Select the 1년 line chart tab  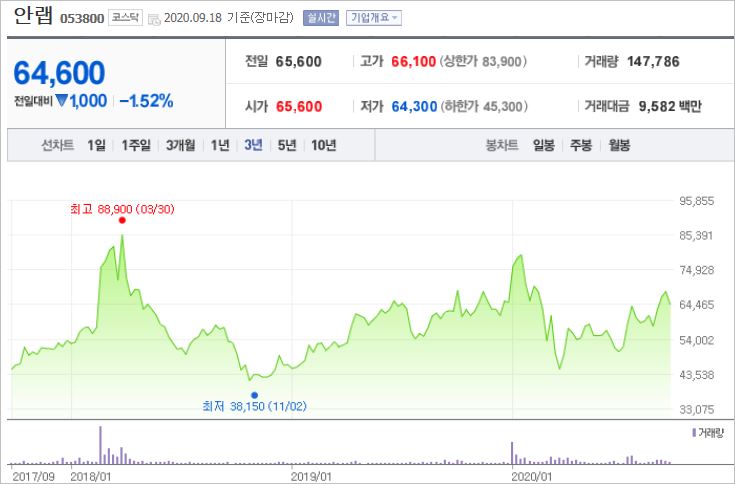220,145
